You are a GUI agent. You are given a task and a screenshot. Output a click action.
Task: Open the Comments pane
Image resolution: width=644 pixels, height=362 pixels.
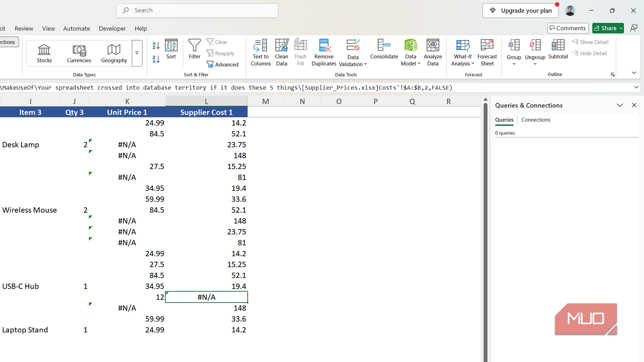(568, 28)
